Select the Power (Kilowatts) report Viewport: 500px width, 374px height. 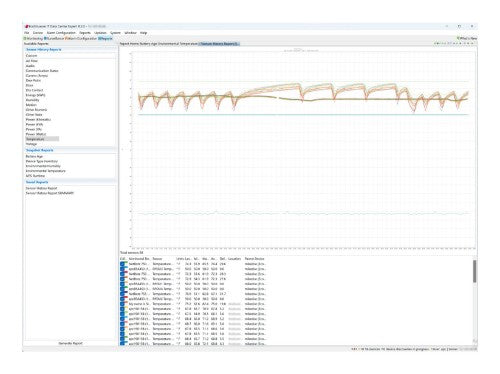[x=38, y=119]
